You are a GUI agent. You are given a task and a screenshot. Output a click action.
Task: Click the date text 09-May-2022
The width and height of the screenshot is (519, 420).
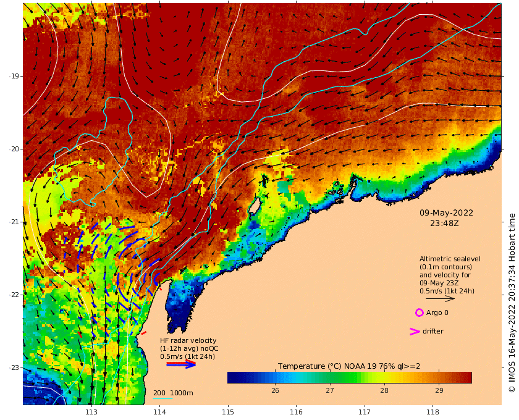coord(446,213)
